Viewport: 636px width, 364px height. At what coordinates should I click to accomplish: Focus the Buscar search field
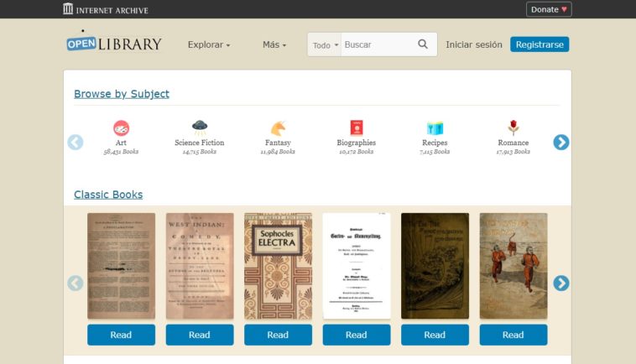[x=378, y=44]
